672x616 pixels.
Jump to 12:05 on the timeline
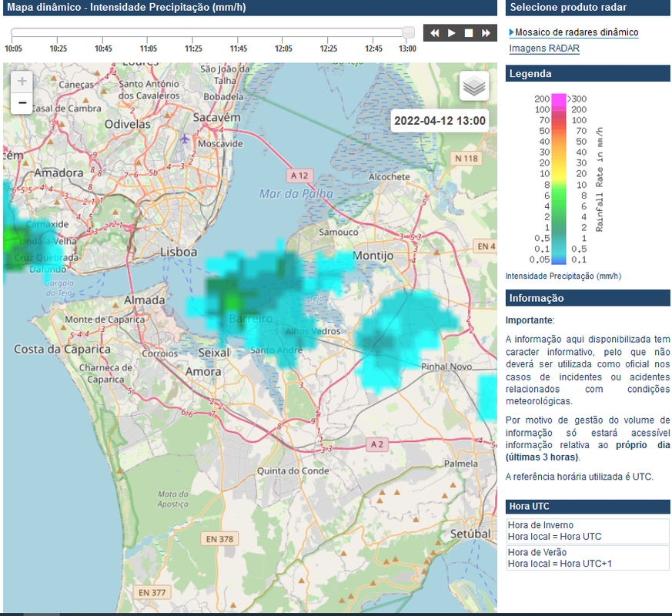(283, 49)
